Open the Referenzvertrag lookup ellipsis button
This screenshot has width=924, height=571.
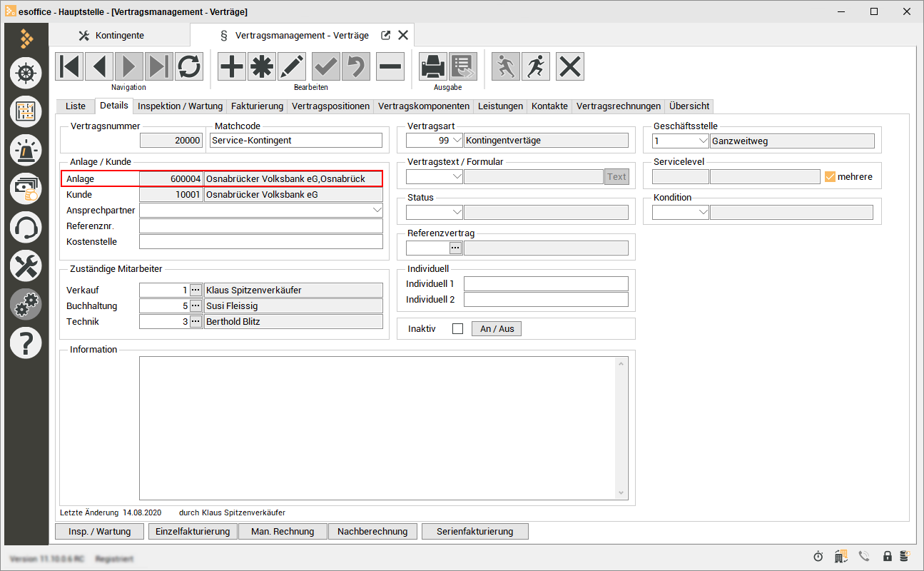[455, 248]
